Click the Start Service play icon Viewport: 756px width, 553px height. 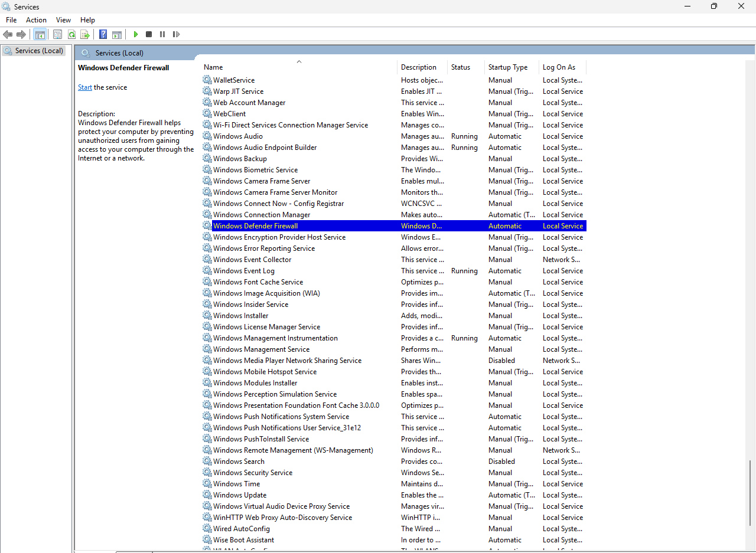coord(136,34)
